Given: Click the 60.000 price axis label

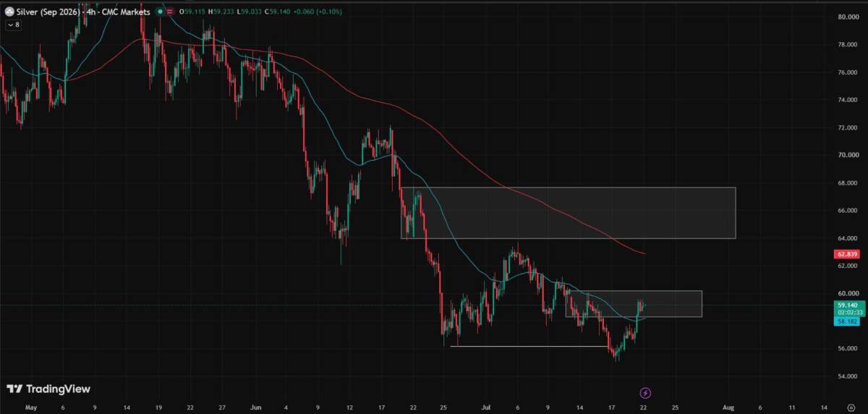Looking at the screenshot, I should tap(848, 293).
